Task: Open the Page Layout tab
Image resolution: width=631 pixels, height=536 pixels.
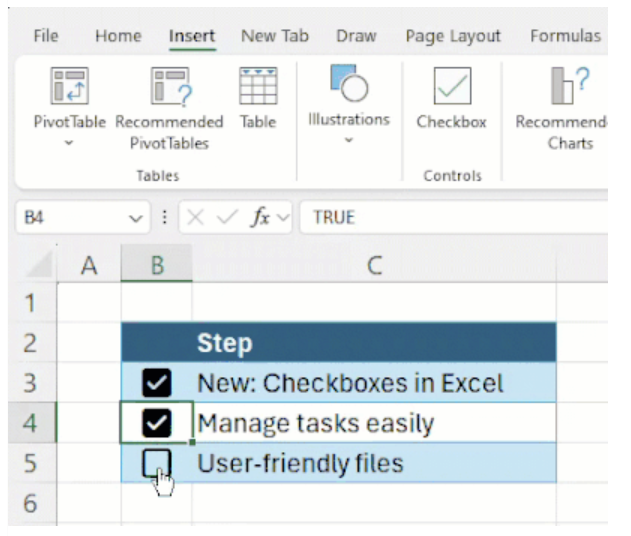Action: pos(453,36)
